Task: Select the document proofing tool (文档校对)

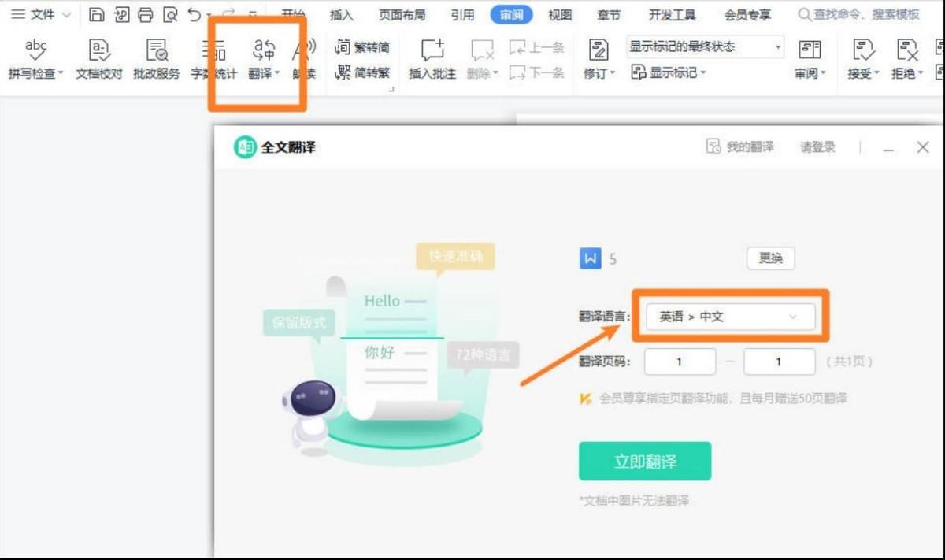Action: [x=98, y=59]
